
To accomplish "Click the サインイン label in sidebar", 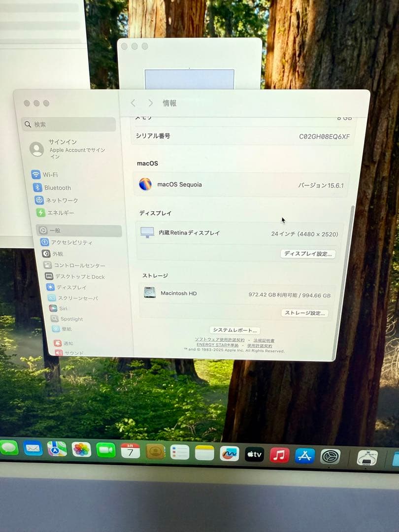I will (x=63, y=142).
